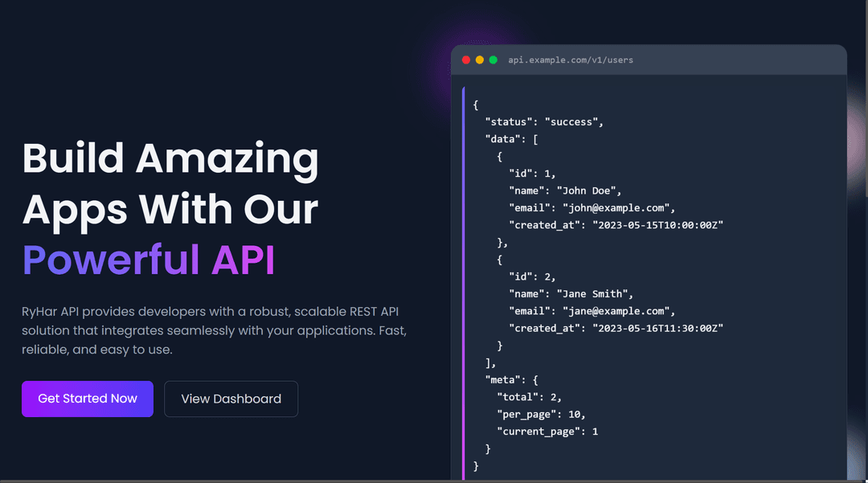Click the RyHar API description paragraph
Screen dimensions: 868x483
point(208,330)
